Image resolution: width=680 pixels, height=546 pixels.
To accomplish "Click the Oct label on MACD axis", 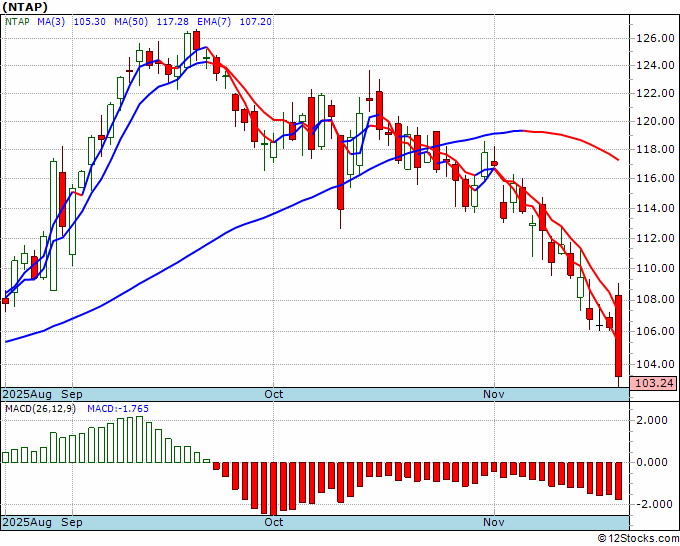I will [x=274, y=522].
